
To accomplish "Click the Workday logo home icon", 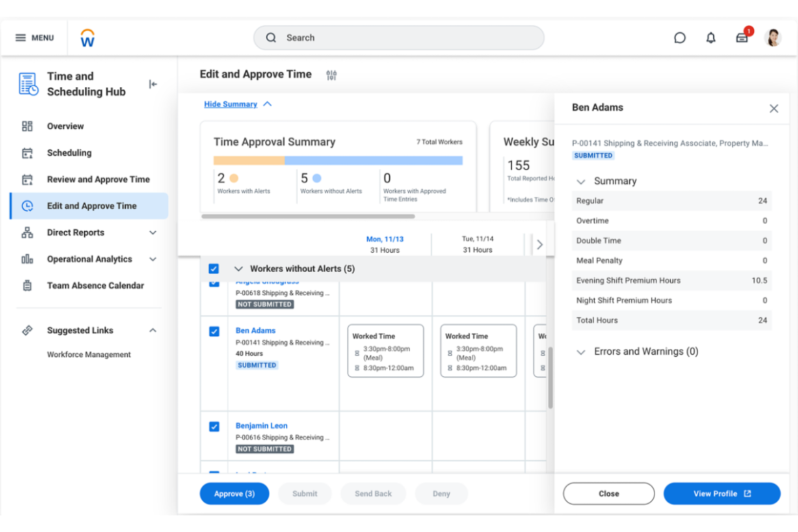I will (x=87, y=38).
